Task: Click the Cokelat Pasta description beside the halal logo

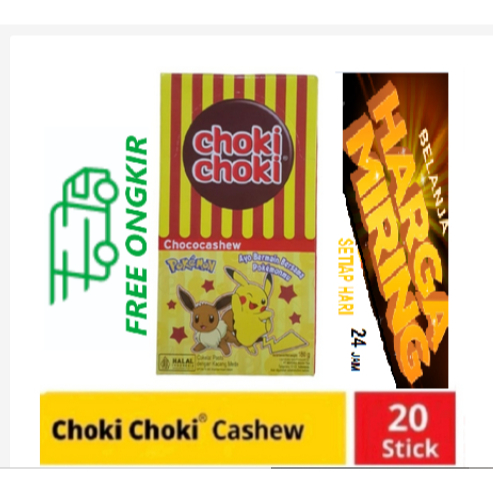Action: [217, 361]
